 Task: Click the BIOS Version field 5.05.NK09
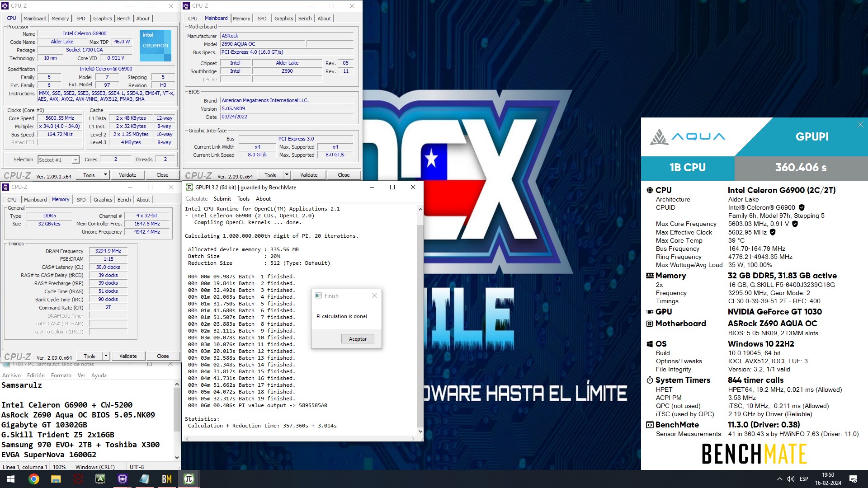pyautogui.click(x=287, y=109)
